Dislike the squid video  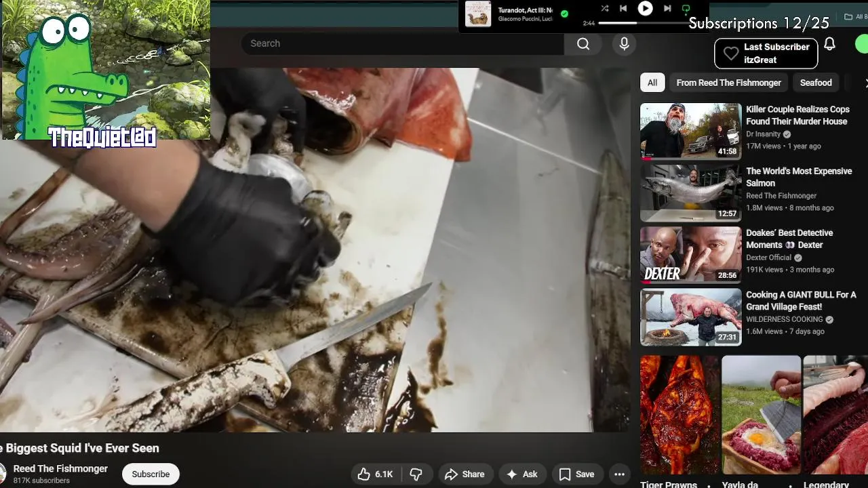coord(416,474)
